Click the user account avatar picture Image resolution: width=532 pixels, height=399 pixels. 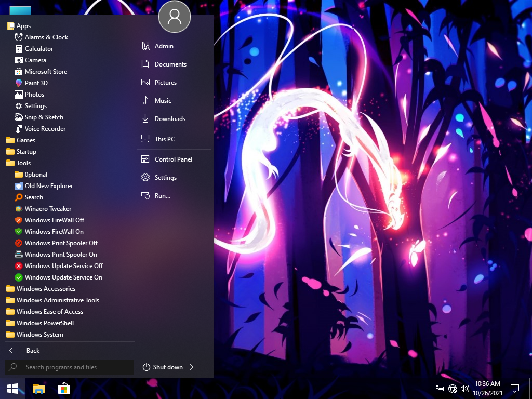175,17
